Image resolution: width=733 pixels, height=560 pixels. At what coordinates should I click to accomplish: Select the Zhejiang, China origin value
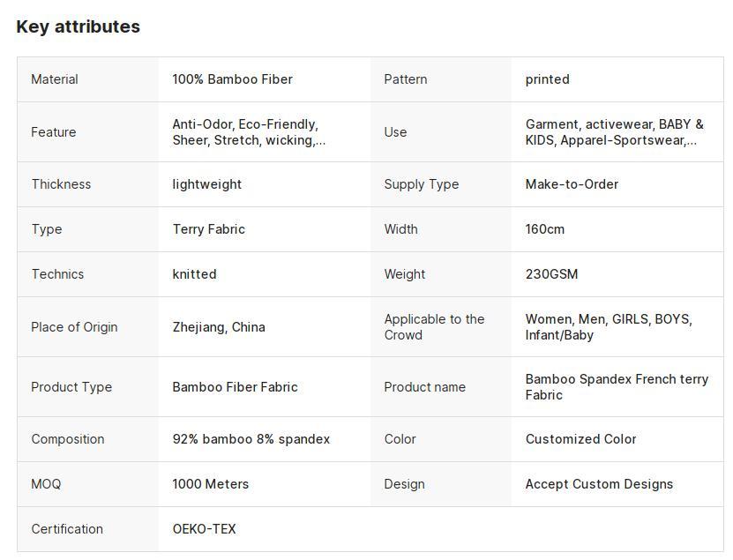pyautogui.click(x=219, y=327)
